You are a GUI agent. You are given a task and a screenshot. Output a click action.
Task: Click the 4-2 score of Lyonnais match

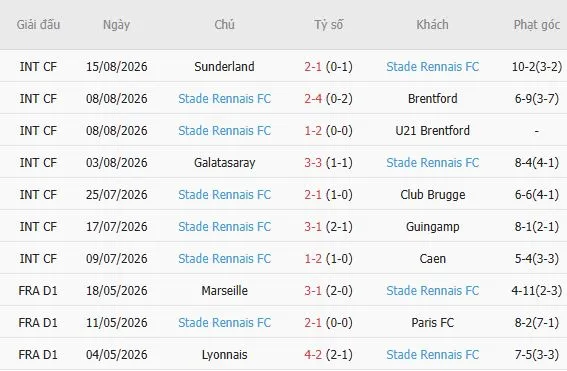[313, 354]
